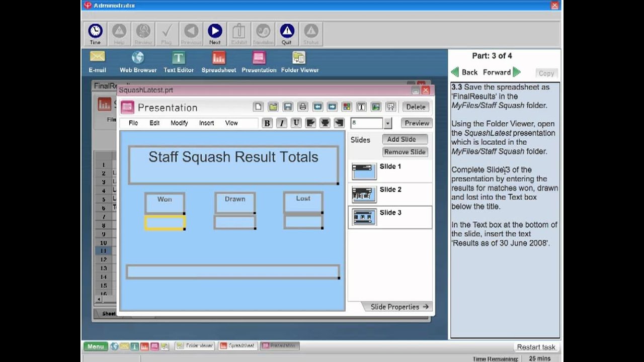Click the slide title text box
The width and height of the screenshot is (644, 362).
[x=233, y=165]
